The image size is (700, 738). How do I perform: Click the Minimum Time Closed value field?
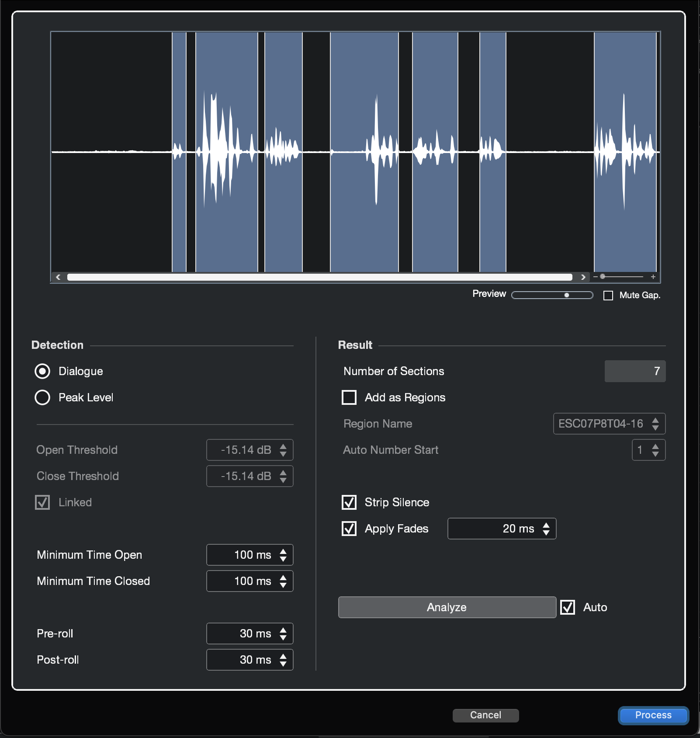click(x=250, y=581)
